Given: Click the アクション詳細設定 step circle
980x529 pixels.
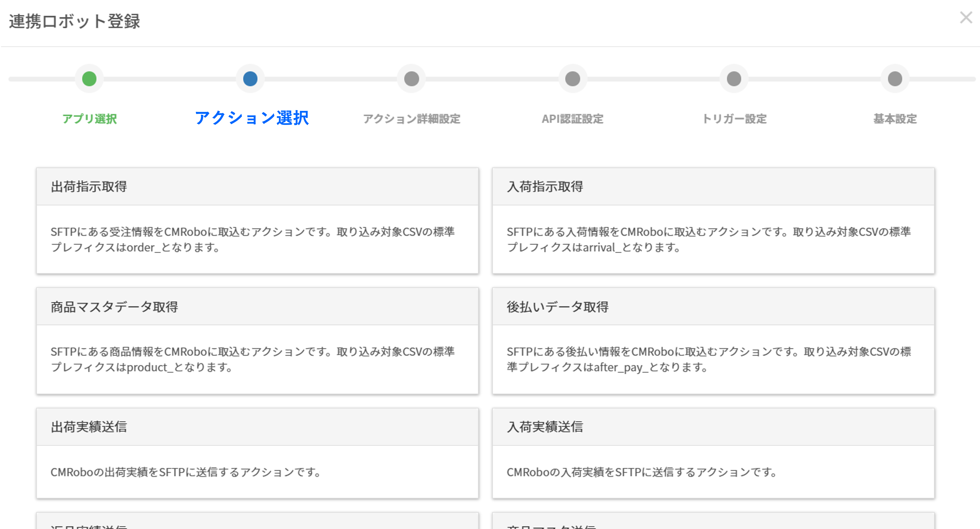Looking at the screenshot, I should pyautogui.click(x=412, y=79).
